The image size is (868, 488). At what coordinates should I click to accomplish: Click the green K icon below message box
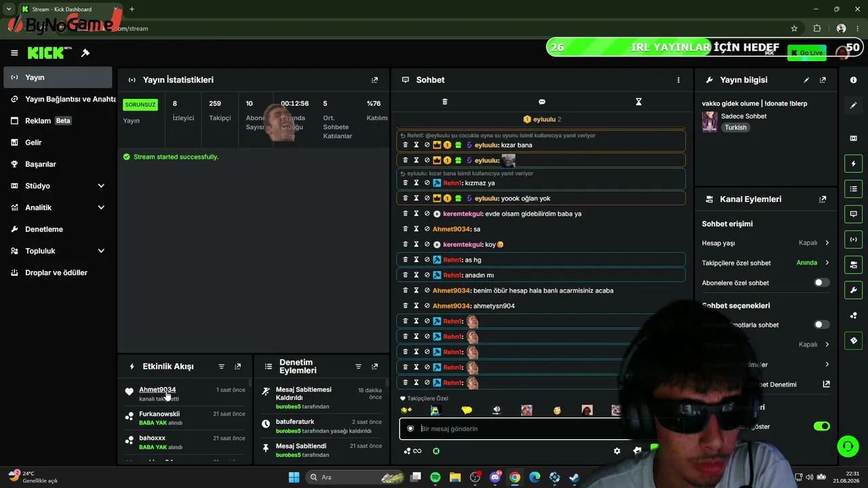point(436,451)
